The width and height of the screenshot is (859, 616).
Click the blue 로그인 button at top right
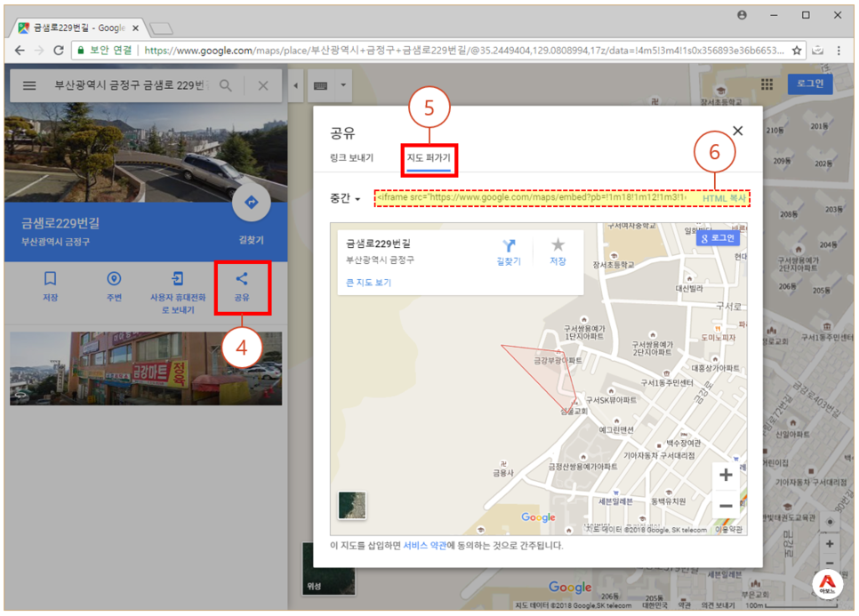810,84
